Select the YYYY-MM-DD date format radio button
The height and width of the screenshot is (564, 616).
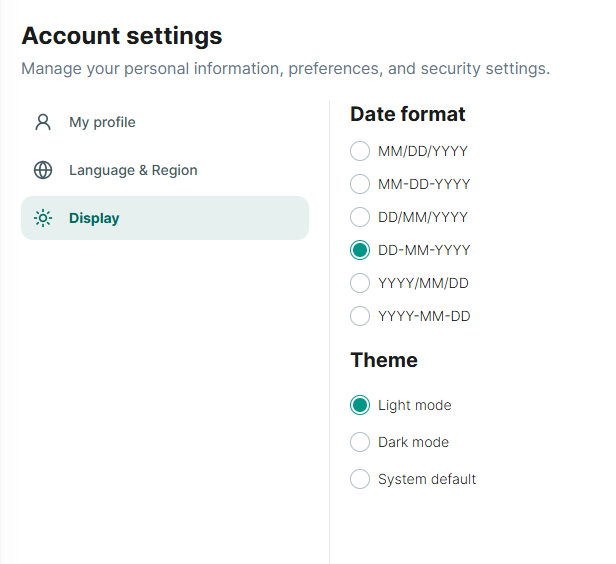[360, 316]
